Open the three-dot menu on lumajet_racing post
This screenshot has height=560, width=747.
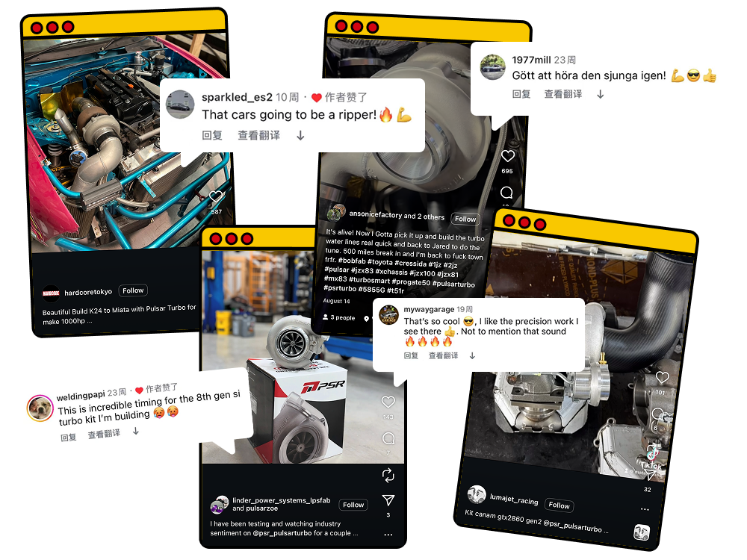coord(645,509)
